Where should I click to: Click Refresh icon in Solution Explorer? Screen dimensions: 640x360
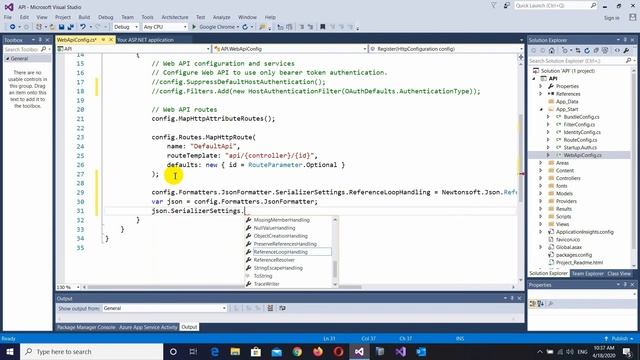(587, 51)
